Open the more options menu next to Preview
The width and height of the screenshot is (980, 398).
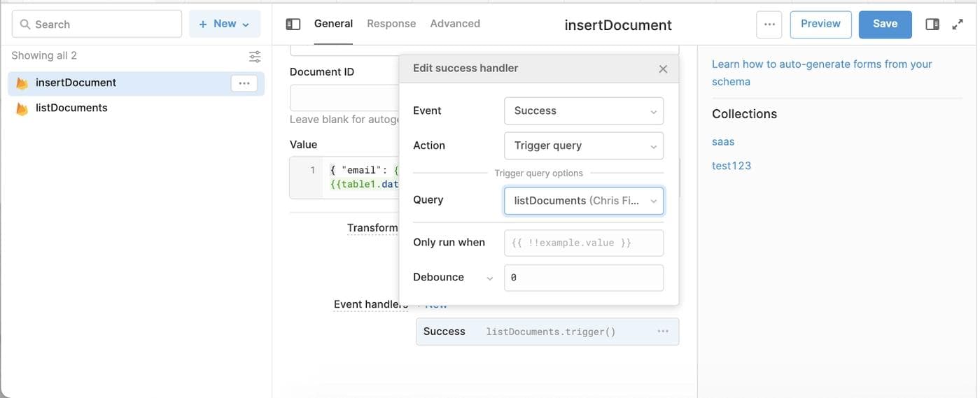769,24
